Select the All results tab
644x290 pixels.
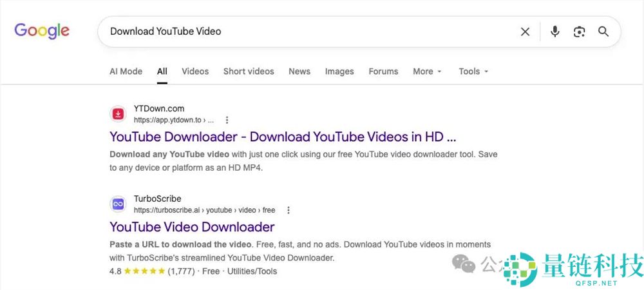[x=162, y=71]
